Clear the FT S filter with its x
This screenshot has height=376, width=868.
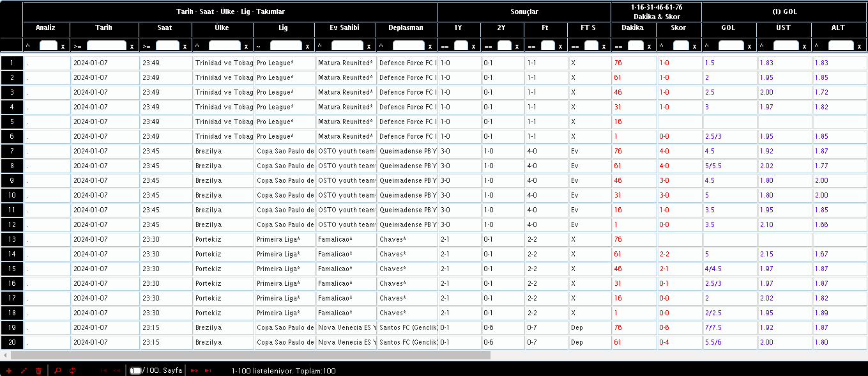coord(604,46)
